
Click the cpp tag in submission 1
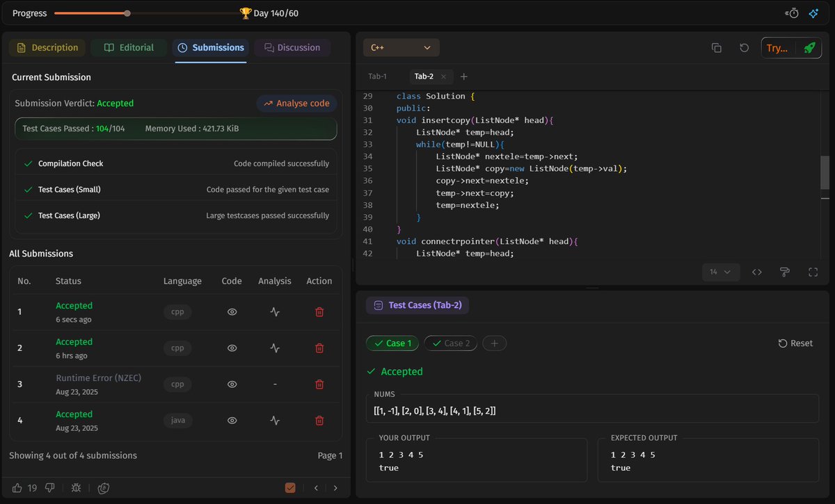coord(177,312)
